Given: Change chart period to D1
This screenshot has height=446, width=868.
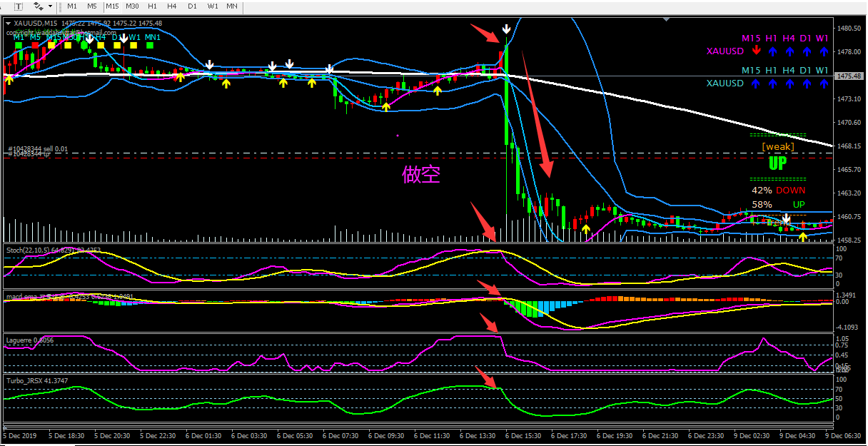Looking at the screenshot, I should [x=192, y=6].
